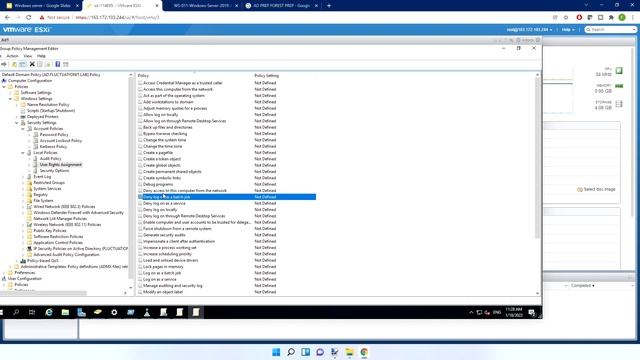Open the root user account dropdown in ESXi

(529, 30)
